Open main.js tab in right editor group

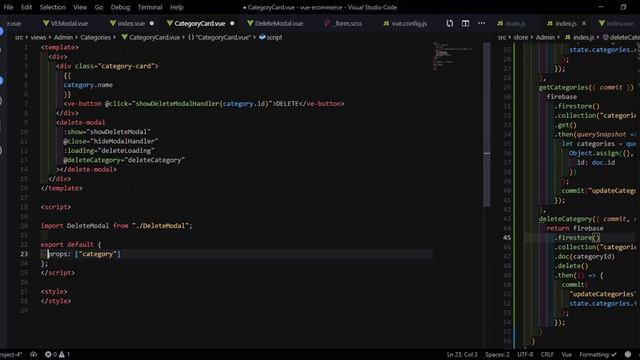(516, 24)
